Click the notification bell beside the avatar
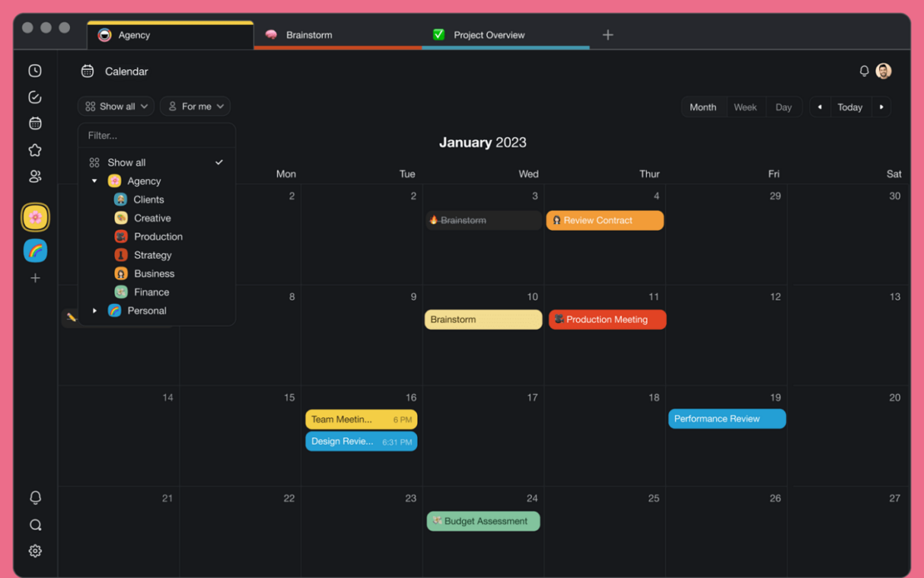This screenshot has height=578, width=924. tap(864, 72)
